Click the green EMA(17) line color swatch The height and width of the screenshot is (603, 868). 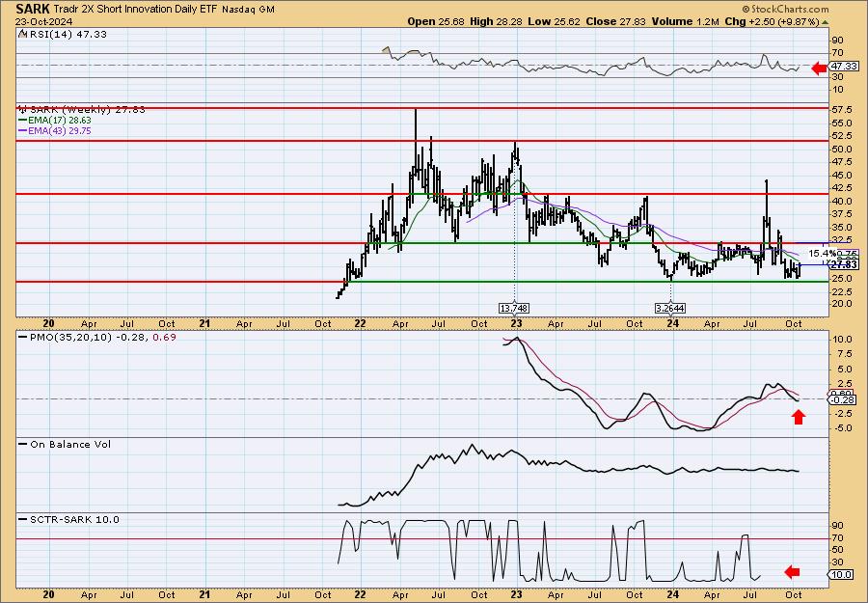[x=22, y=121]
